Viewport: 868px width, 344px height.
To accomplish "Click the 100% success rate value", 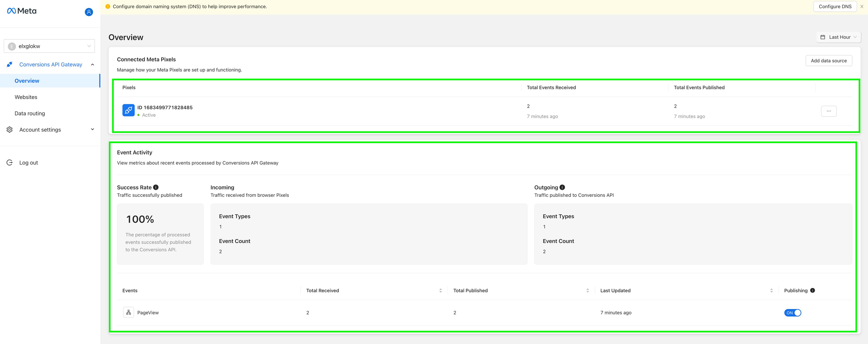I will (140, 219).
